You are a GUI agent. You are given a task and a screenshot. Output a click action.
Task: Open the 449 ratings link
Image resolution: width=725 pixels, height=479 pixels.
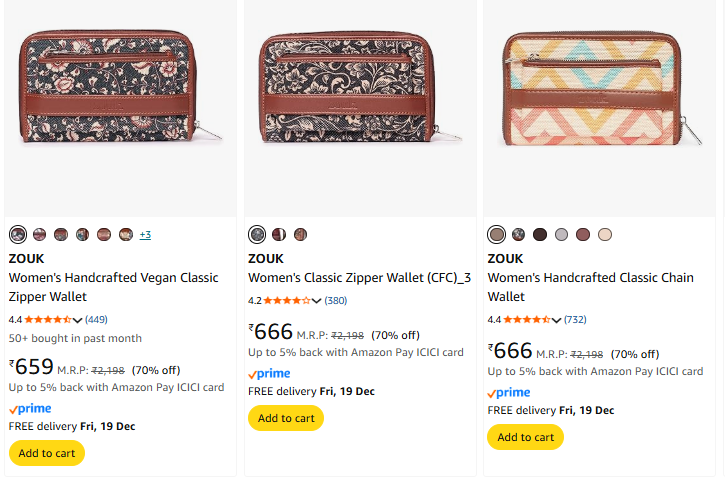97,320
